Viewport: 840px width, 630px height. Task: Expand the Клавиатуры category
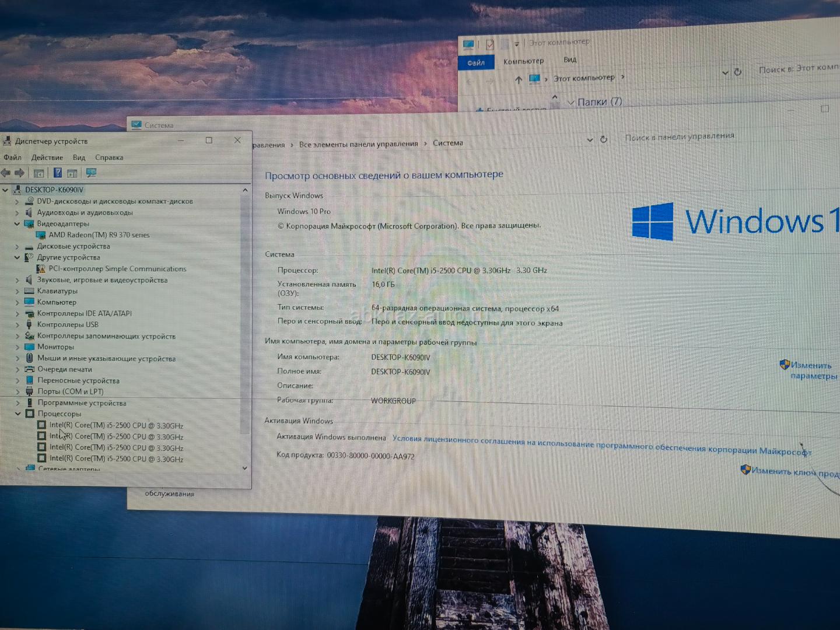tap(17, 291)
